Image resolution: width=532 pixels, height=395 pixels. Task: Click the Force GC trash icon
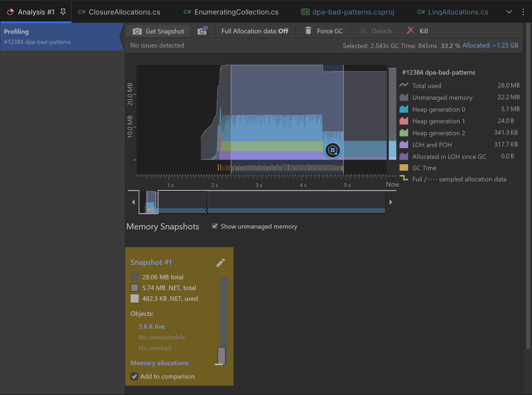pos(308,31)
